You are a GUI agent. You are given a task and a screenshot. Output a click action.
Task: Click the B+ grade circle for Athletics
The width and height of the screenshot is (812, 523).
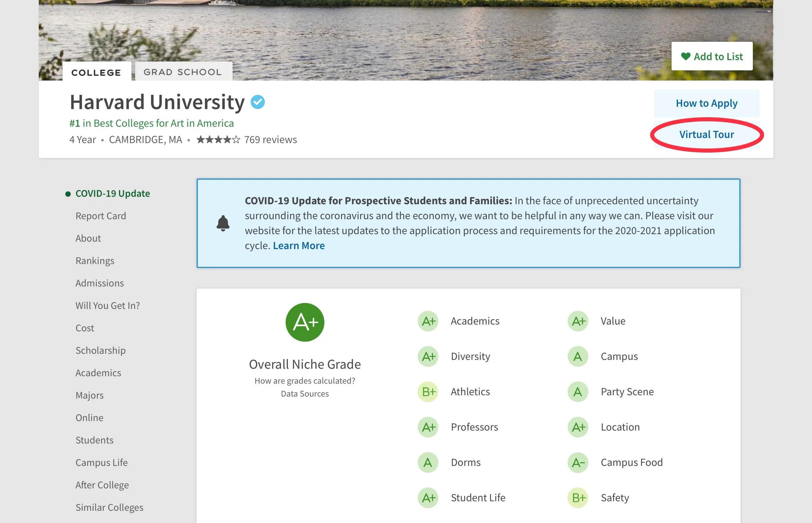(x=428, y=392)
